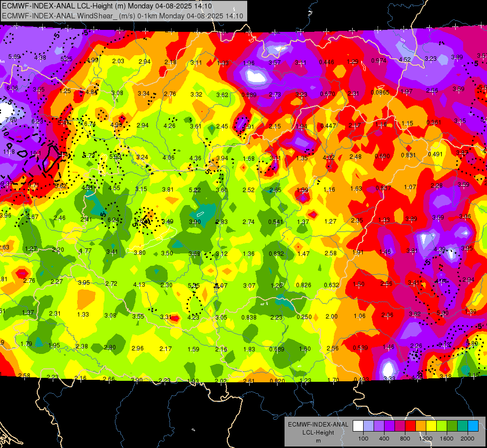Click the wind shear value 4.52
The image size is (487, 448).
(x=405, y=59)
